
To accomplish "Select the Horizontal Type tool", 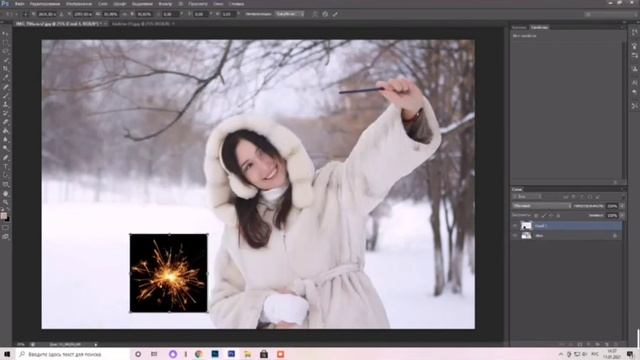I will [5, 167].
